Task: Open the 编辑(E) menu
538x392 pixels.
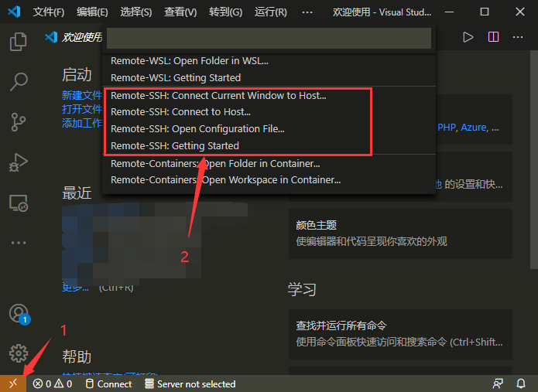Action: coord(92,12)
